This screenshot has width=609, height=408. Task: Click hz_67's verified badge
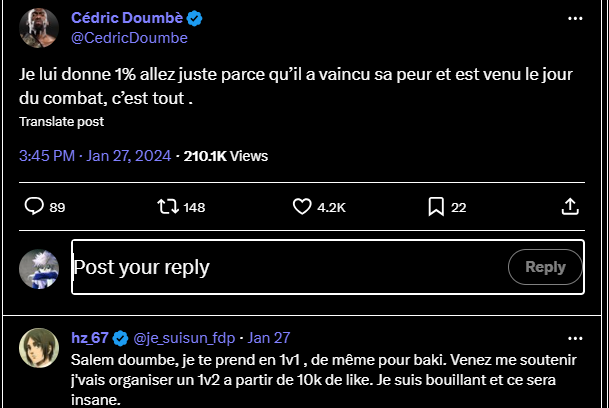tap(120, 338)
